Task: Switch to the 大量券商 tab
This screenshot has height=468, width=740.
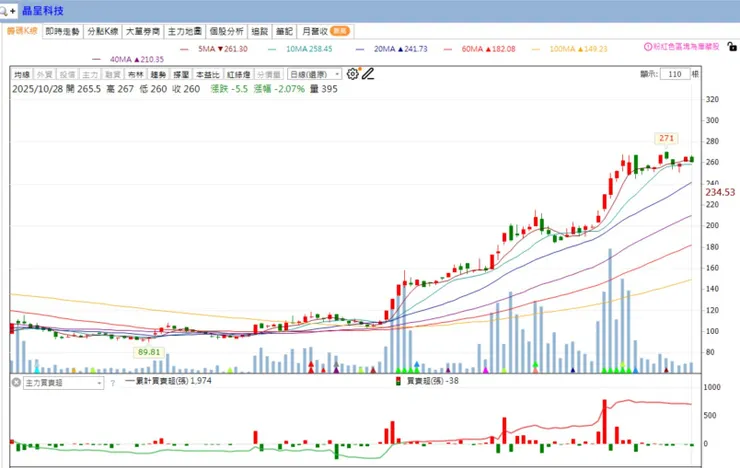Action: 143,32
